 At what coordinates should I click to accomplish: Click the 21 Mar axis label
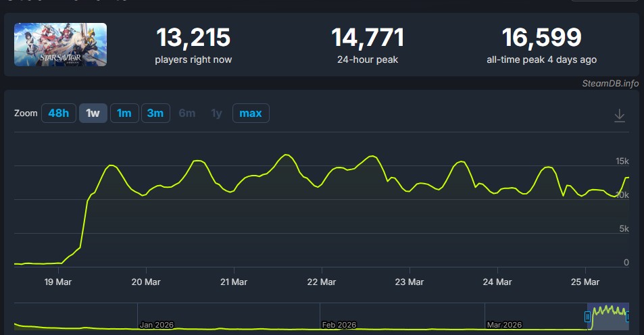(x=234, y=282)
